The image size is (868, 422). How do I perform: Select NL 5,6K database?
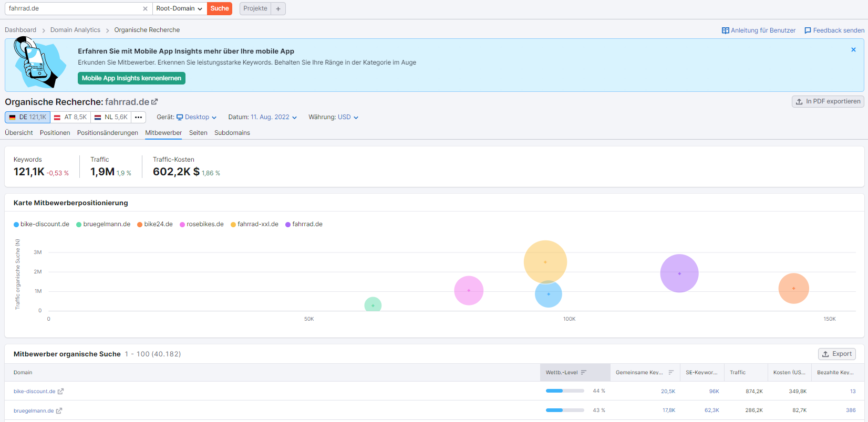pos(111,117)
